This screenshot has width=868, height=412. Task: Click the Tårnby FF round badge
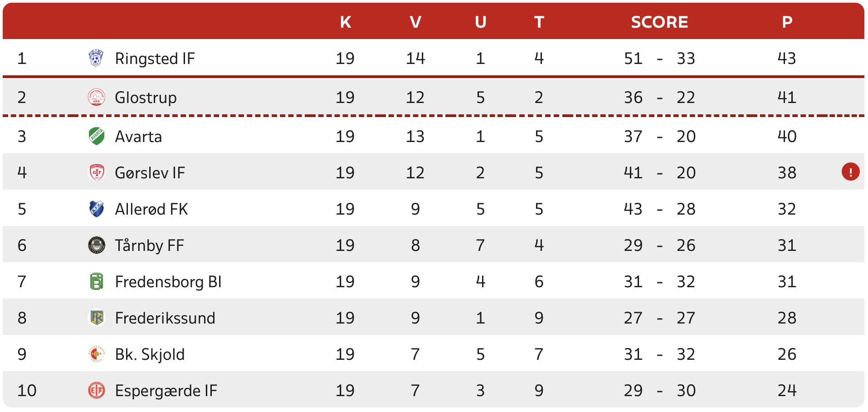coord(96,245)
